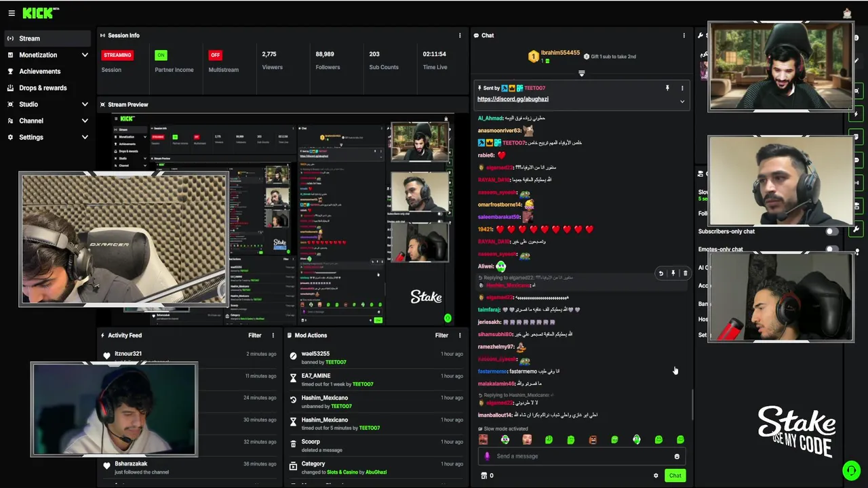Open Chat panel three-dot options menu
Image resolution: width=868 pixels, height=488 pixels.
(x=684, y=35)
